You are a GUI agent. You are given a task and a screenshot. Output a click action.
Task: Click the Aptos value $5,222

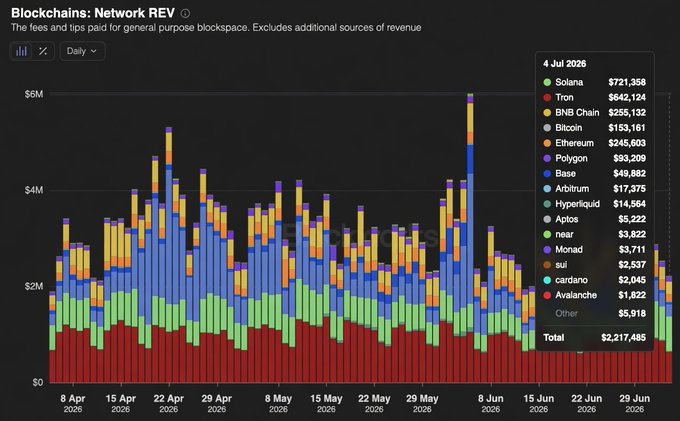(632, 219)
